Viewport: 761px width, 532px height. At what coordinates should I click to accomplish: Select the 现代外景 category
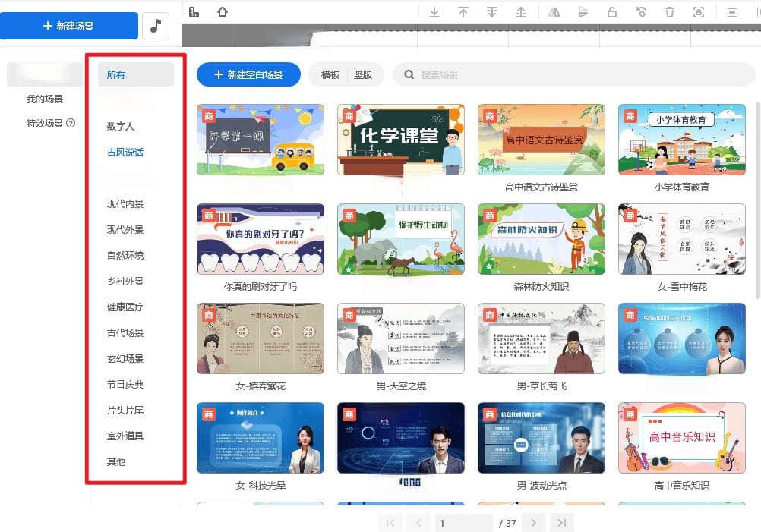[125, 229]
